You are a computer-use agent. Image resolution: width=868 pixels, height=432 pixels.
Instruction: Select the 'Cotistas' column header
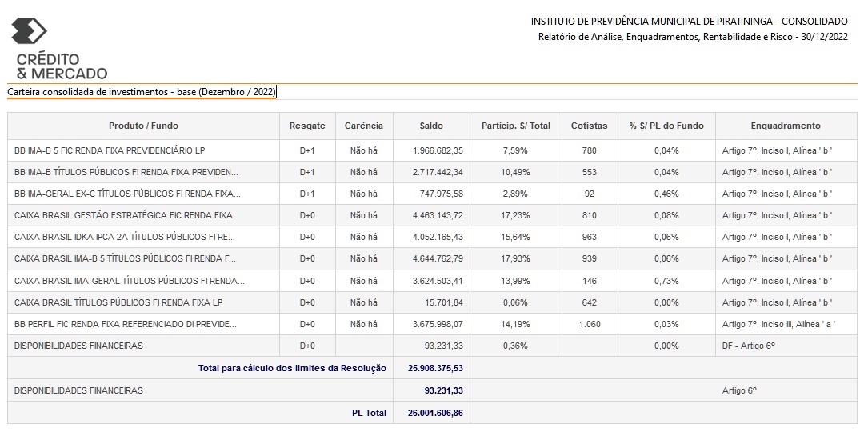point(589,126)
